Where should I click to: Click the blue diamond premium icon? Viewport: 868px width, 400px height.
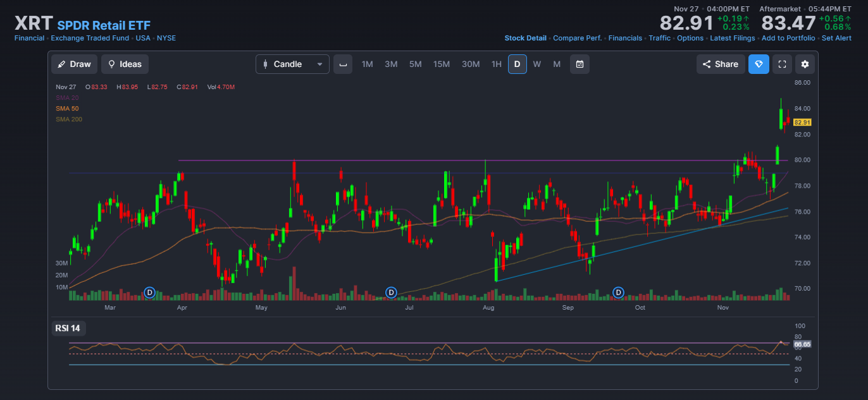click(759, 64)
